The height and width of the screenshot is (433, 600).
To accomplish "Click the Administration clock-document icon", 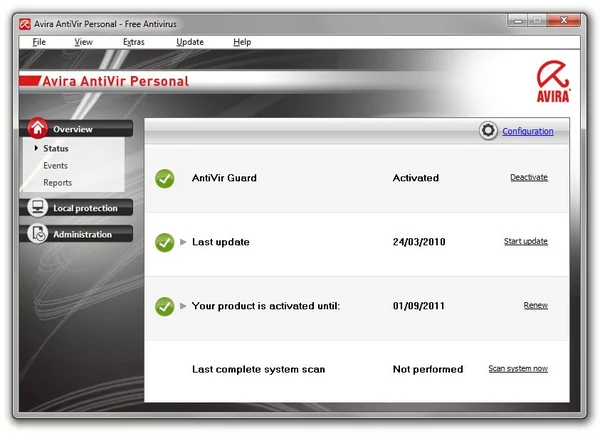I will click(38, 233).
